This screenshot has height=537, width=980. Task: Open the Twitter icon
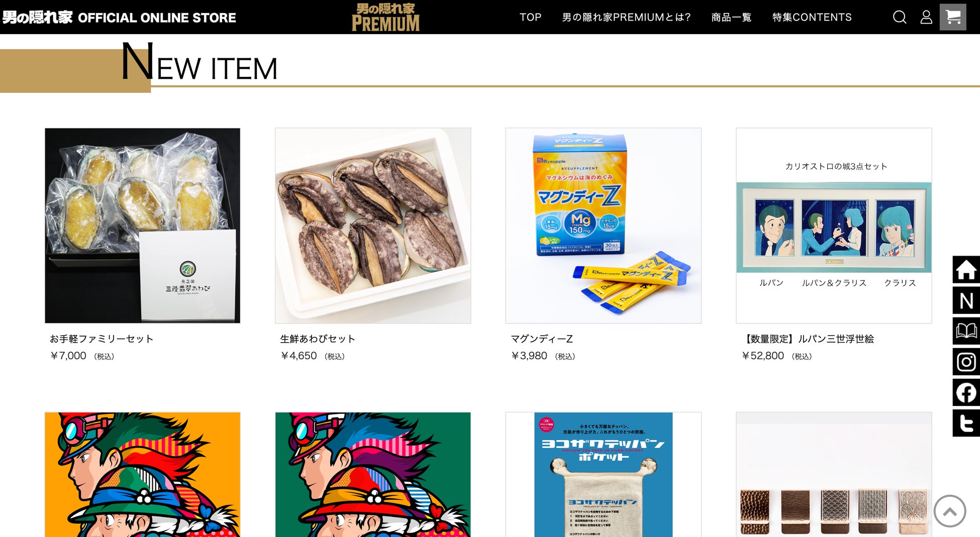[966, 423]
